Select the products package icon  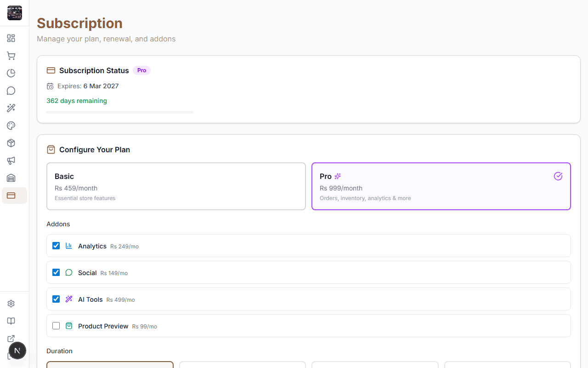click(11, 143)
